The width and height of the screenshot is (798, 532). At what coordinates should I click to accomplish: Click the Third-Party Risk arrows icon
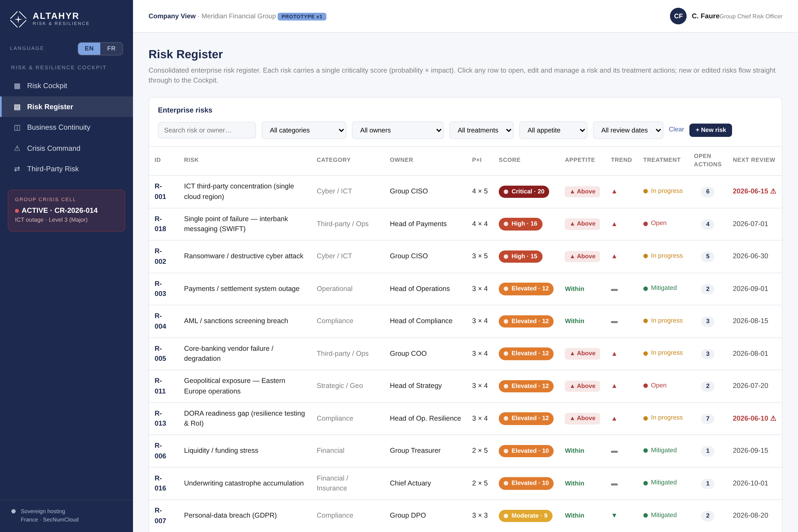pyautogui.click(x=17, y=169)
